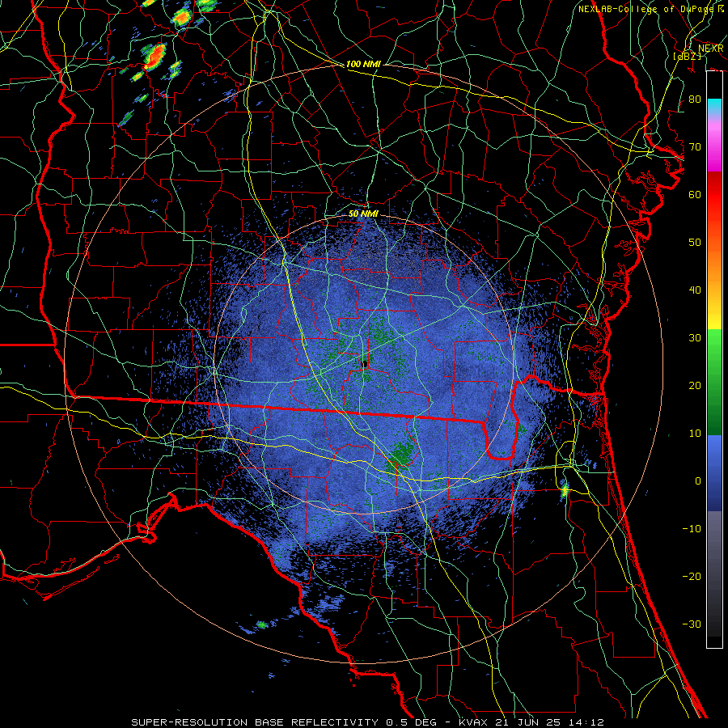
Task: Click the KVAX radar site marker at center
Action: pos(365,364)
